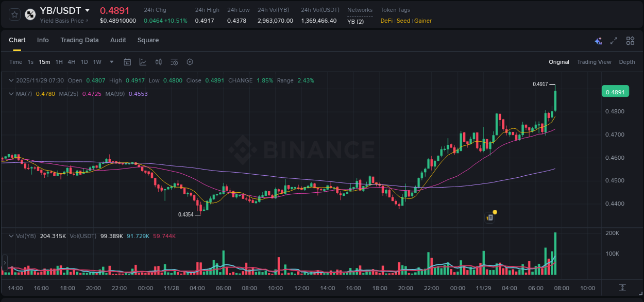Launch the Binance AI assistant icon
Viewport: 644px width, 302px height.
click(x=598, y=40)
